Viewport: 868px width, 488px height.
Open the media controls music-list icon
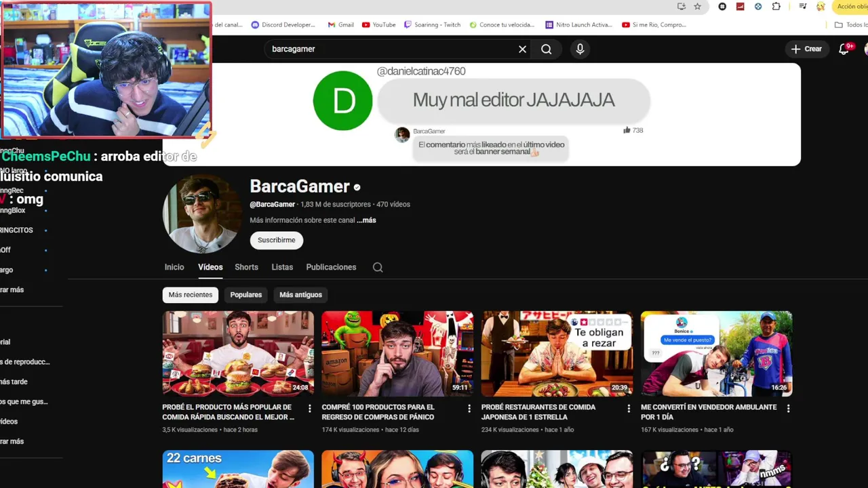tap(803, 6)
